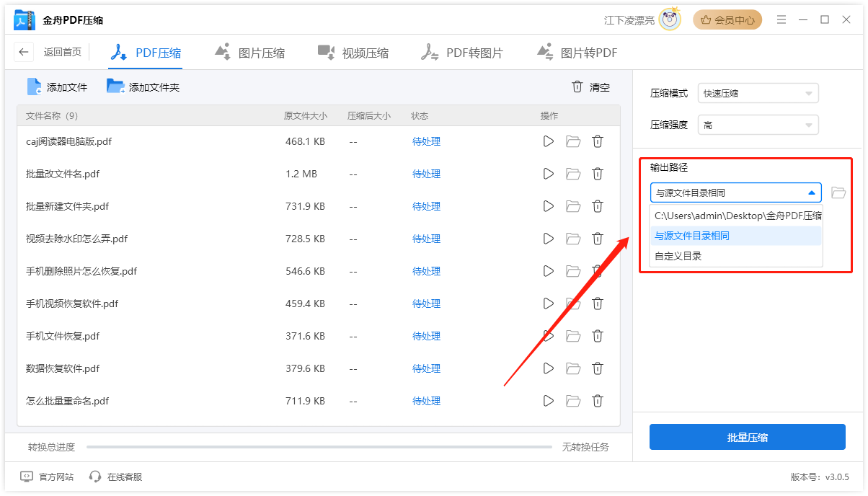Delete caj阅读器电脑版.pdf with trash icon

pos(598,141)
